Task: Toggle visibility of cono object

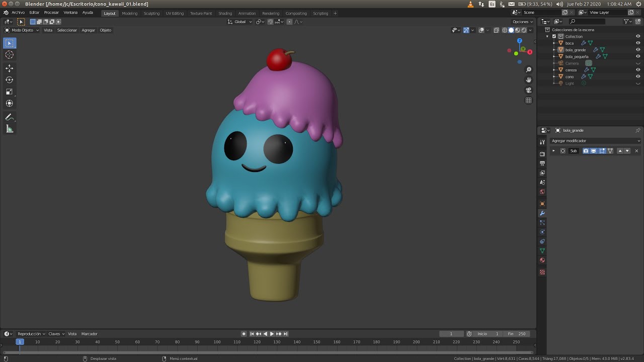Action: click(638, 76)
